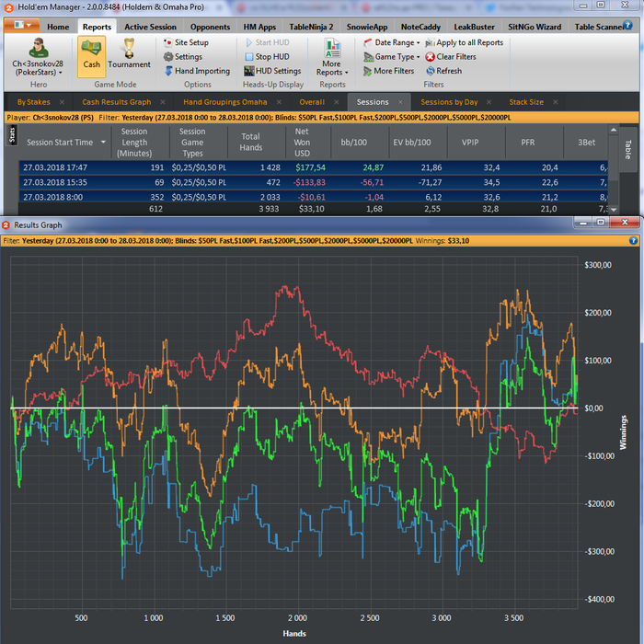Screen dimensions: 644x644
Task: Open the By Stakes report tab
Action: [x=34, y=102]
